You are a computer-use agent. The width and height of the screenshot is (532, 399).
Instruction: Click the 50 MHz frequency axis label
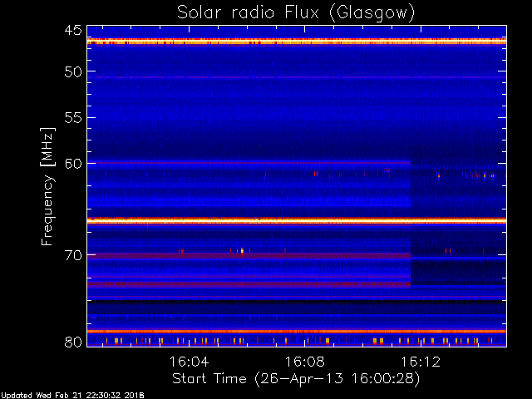point(73,71)
